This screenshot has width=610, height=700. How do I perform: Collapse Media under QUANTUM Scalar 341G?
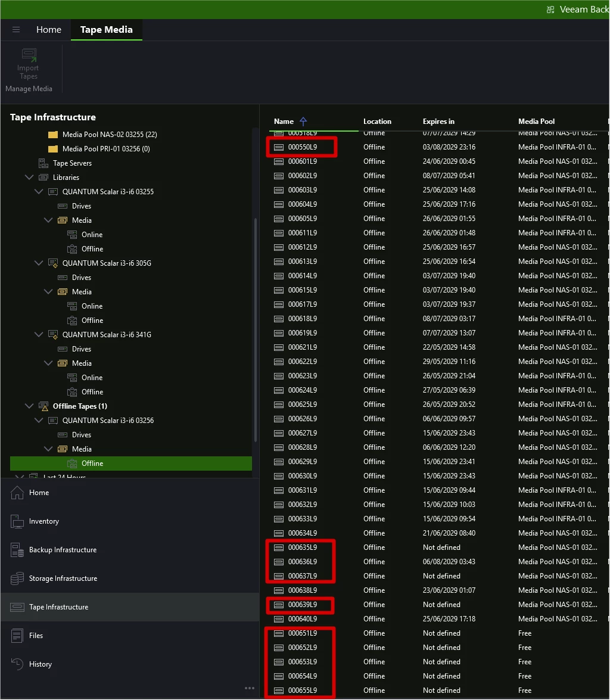[x=48, y=363]
